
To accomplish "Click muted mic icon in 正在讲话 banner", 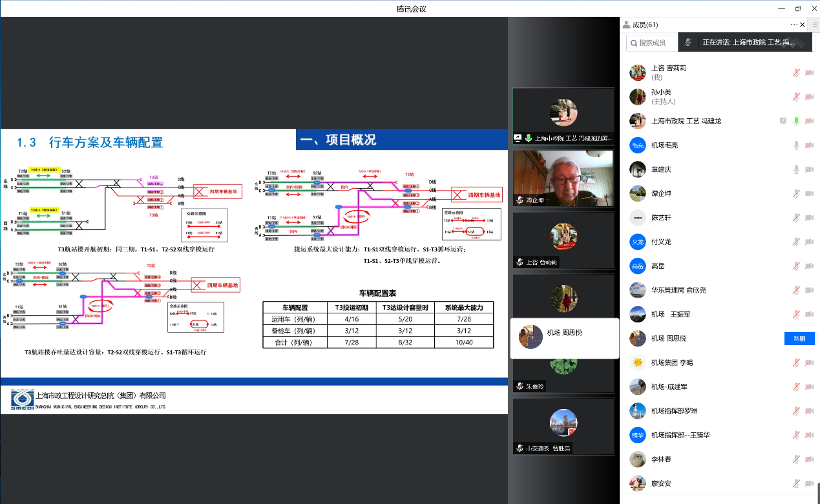I will point(689,42).
